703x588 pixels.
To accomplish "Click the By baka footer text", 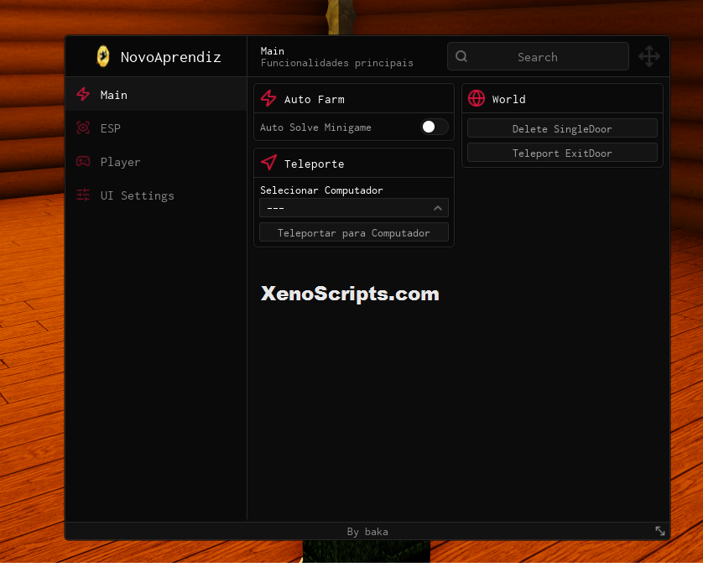I will click(367, 532).
